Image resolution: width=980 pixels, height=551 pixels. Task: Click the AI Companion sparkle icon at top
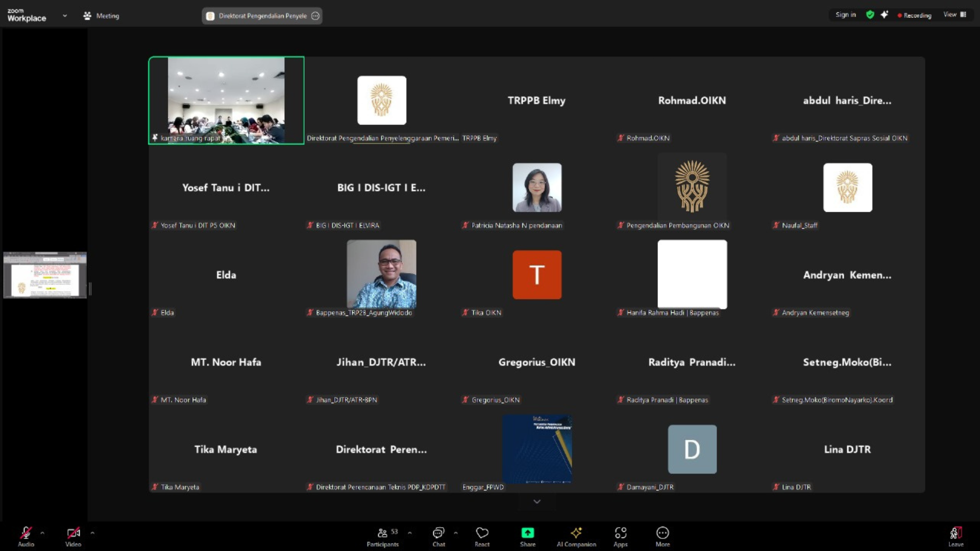point(885,15)
